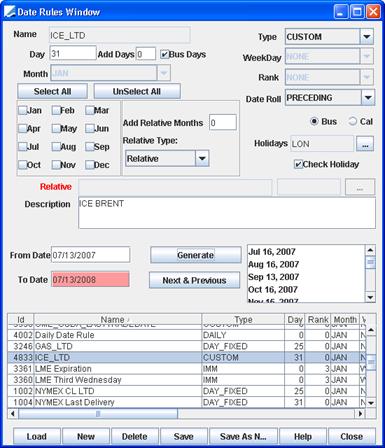Select the LME Third Wednesday row
Image resolution: width=385 pixels, height=448 pixels.
pyautogui.click(x=187, y=380)
